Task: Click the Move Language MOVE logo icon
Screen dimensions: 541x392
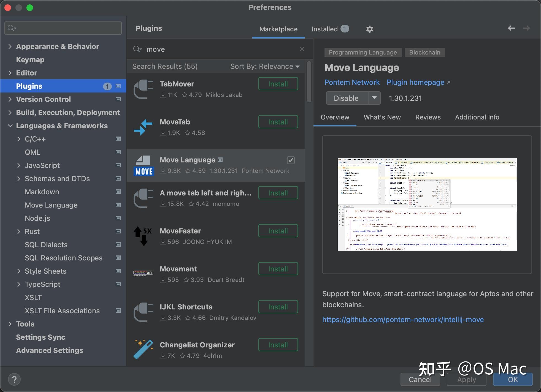Action: pyautogui.click(x=143, y=165)
